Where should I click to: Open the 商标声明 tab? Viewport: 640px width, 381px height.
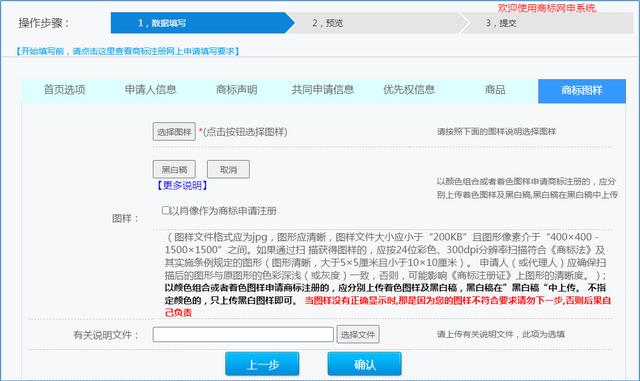point(237,90)
